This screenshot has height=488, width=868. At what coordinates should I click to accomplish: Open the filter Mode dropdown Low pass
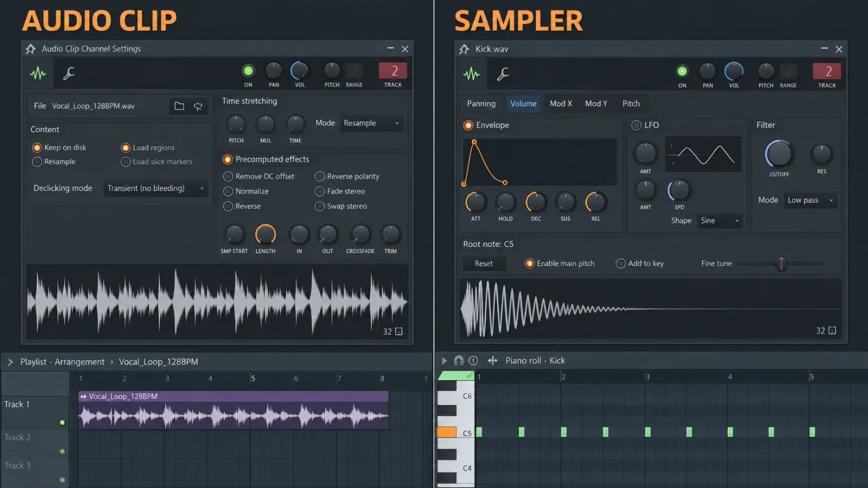(x=810, y=200)
